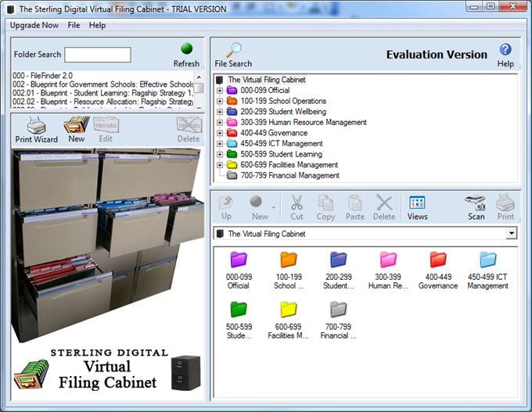Select 002 - Blueprint for Government Schools entry

[x=103, y=84]
